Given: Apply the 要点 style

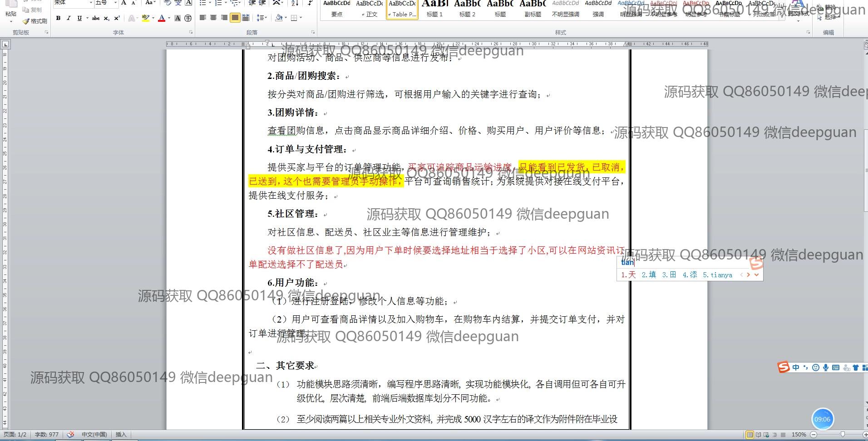Looking at the screenshot, I should point(337,9).
